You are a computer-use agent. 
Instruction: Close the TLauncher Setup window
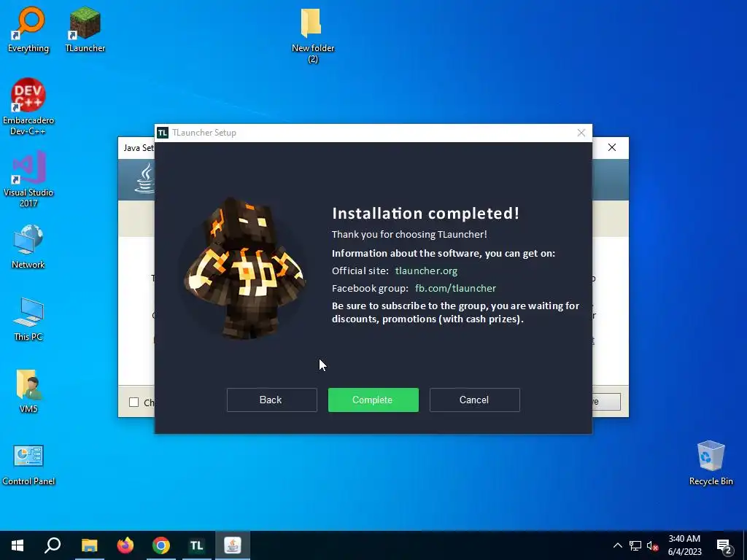click(x=581, y=133)
